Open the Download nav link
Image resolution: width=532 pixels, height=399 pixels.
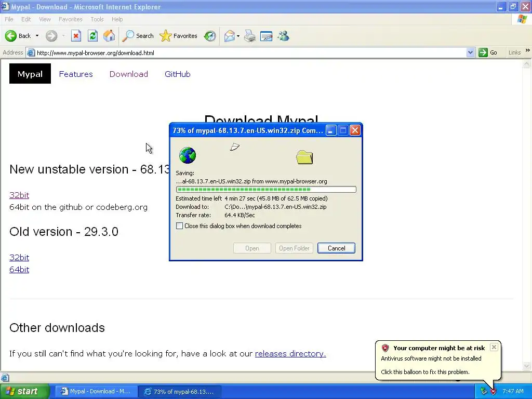[129, 74]
